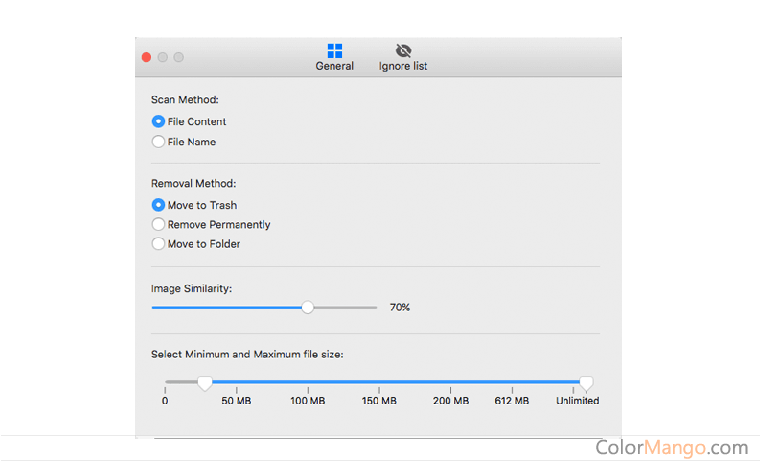Click the maximum file size Unlimited handle
The width and height of the screenshot is (760, 474).
pos(587,382)
